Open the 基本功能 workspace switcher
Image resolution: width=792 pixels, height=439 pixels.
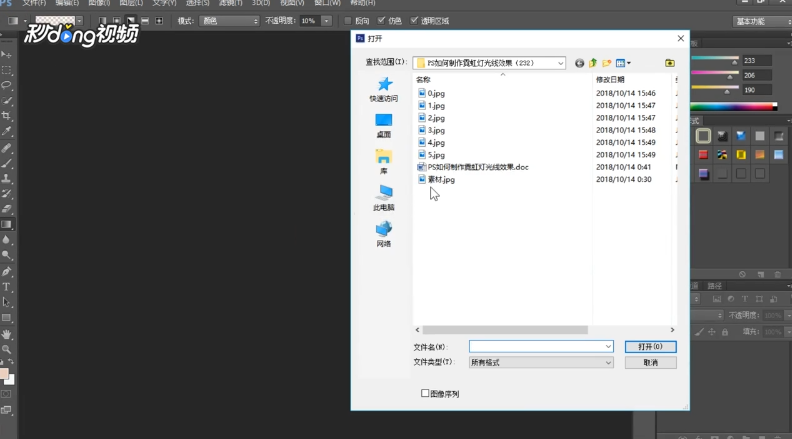762,21
